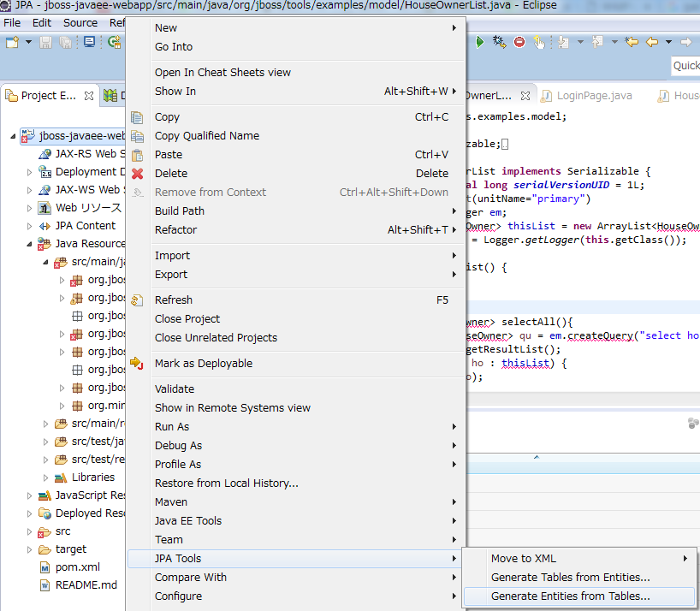Click Validate in context menu
The height and width of the screenshot is (611, 700).
click(x=295, y=389)
